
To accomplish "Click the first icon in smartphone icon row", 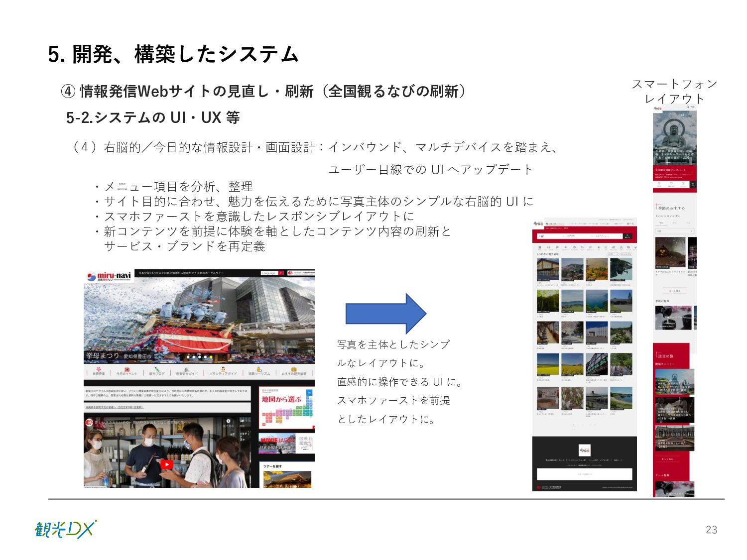I will pyautogui.click(x=659, y=185).
